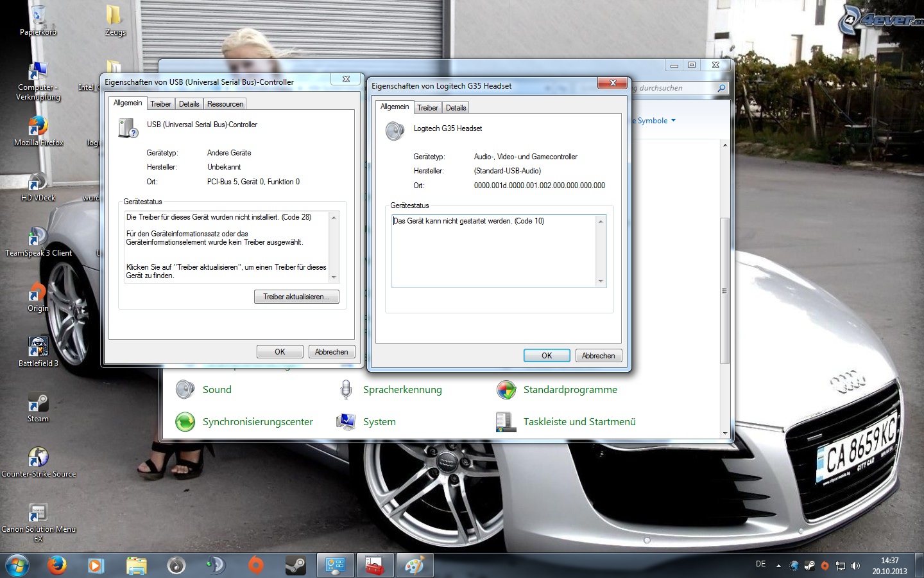Image resolution: width=924 pixels, height=578 pixels.
Task: Click the Steam tray icon
Action: click(810, 566)
